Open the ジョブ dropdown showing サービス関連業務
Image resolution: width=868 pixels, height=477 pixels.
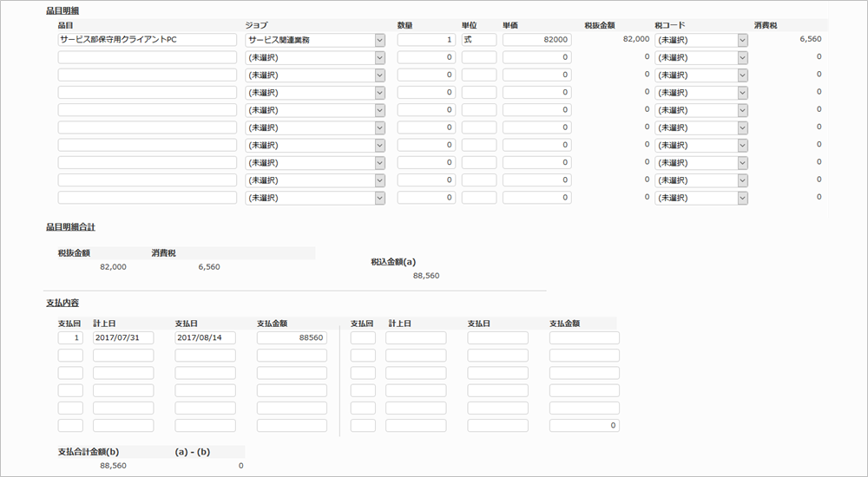(x=316, y=40)
